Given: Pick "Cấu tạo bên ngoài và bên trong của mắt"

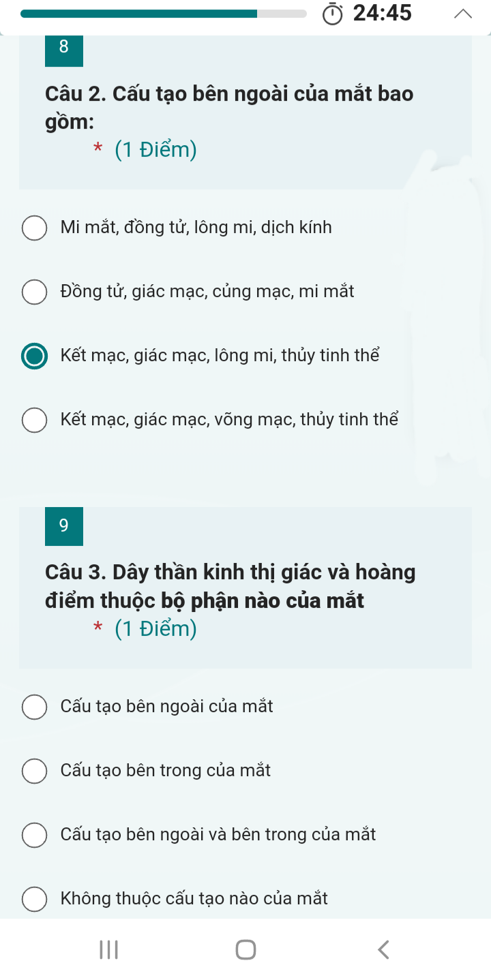Looking at the screenshot, I should [35, 835].
